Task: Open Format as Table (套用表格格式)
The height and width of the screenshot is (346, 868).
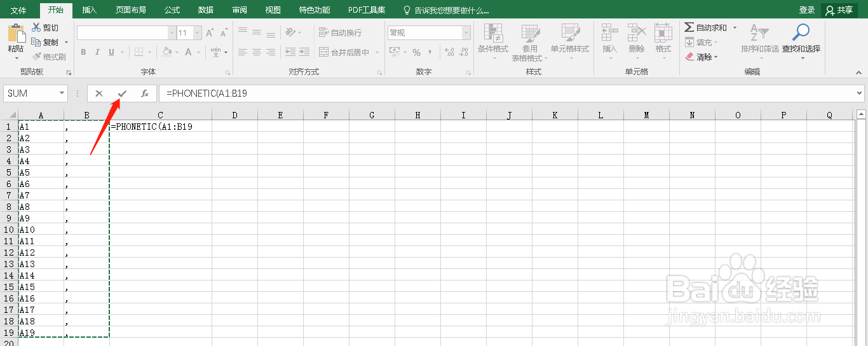Action: point(529,42)
